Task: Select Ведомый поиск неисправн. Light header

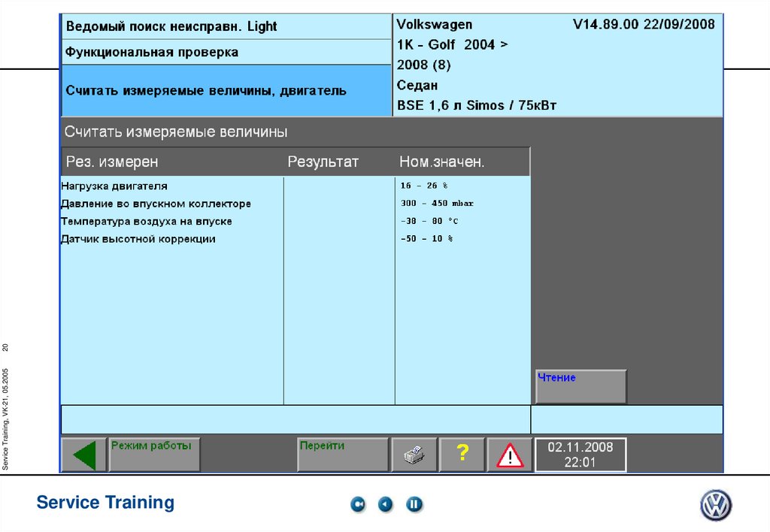Action: tap(226, 26)
